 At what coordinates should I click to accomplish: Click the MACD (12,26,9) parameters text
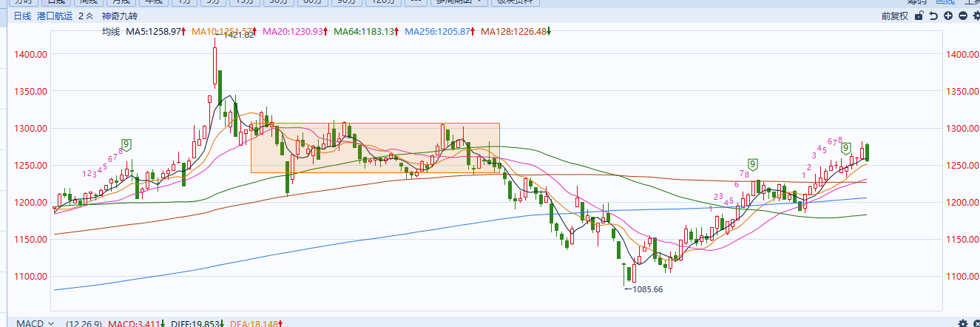tap(83, 323)
